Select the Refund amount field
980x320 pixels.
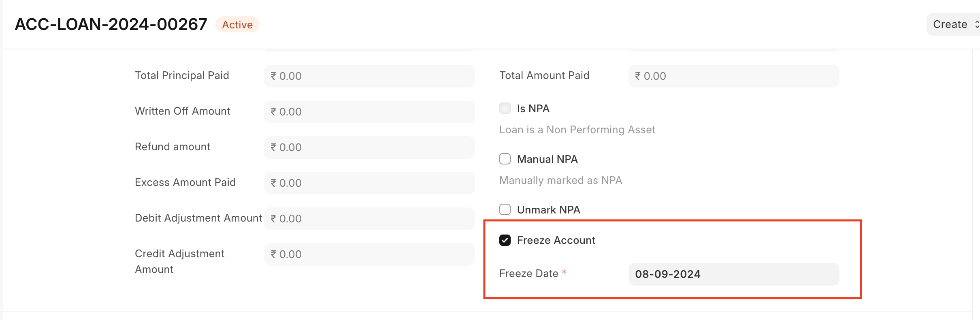click(x=369, y=147)
